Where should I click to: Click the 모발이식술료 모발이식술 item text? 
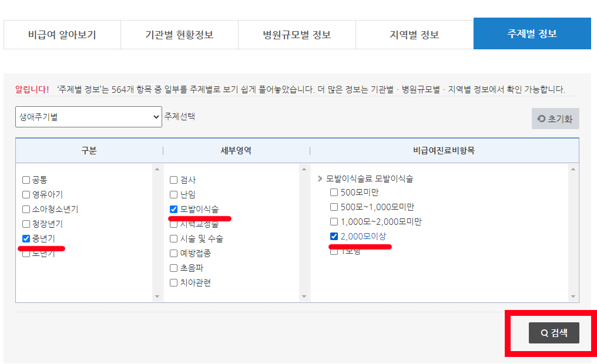(370, 178)
